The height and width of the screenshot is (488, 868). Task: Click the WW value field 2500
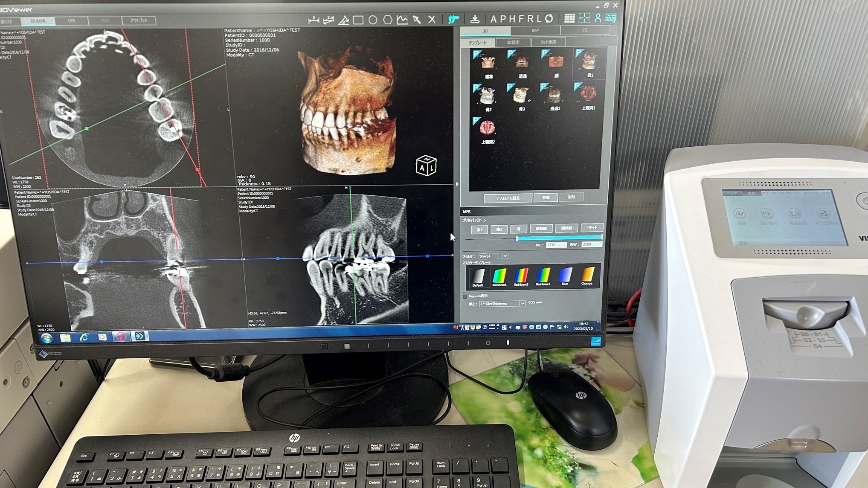pyautogui.click(x=592, y=244)
